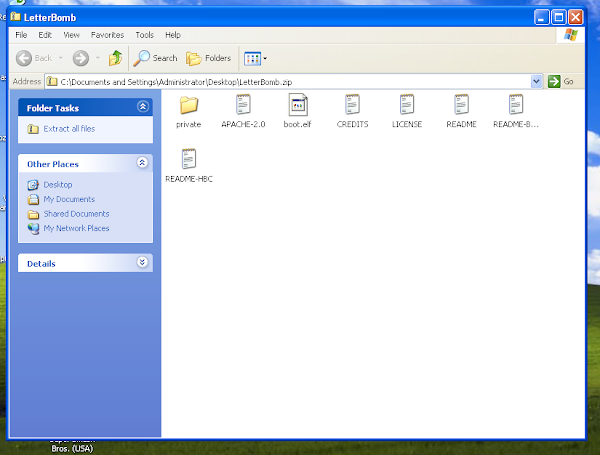Go up one folder level
The height and width of the screenshot is (455, 600).
115,58
